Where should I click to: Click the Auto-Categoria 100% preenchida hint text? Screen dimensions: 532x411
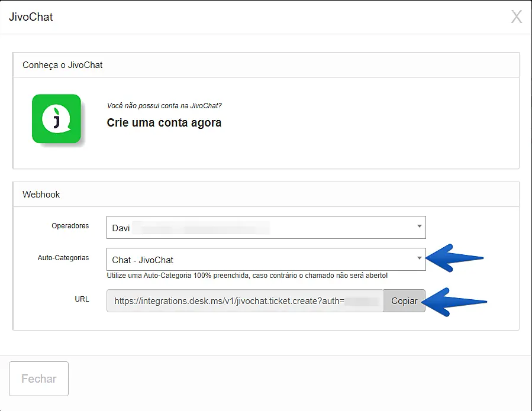(x=247, y=276)
